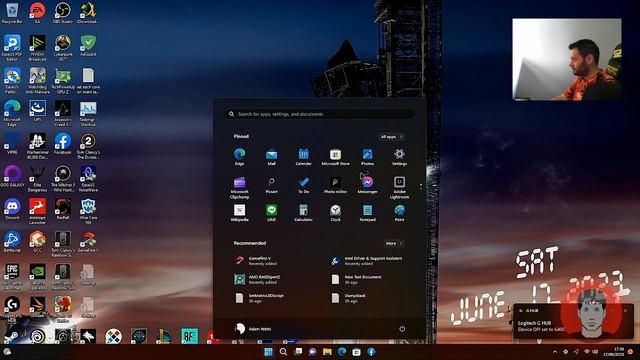640x360 pixels.
Task: Open File Explorer from taskbar
Action: pos(327,352)
